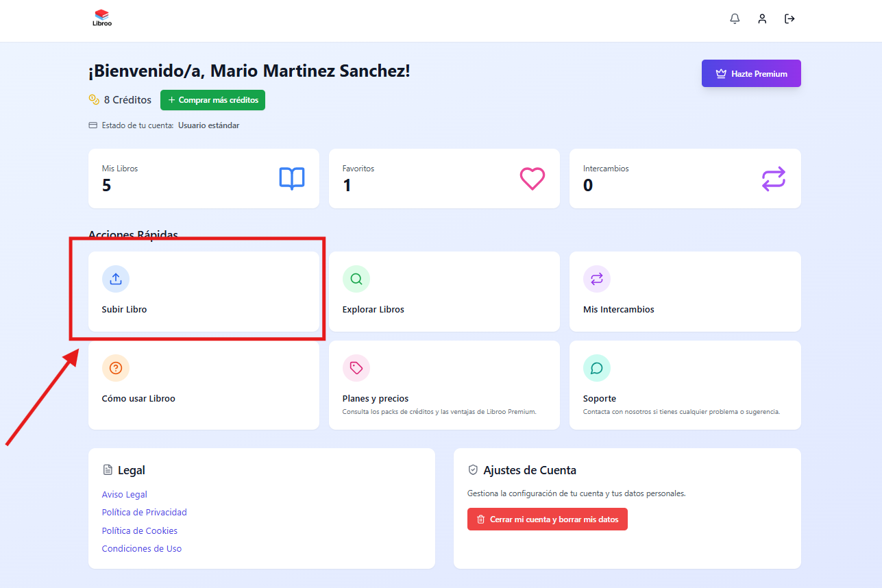Click the Libroo logo

pyautogui.click(x=102, y=18)
